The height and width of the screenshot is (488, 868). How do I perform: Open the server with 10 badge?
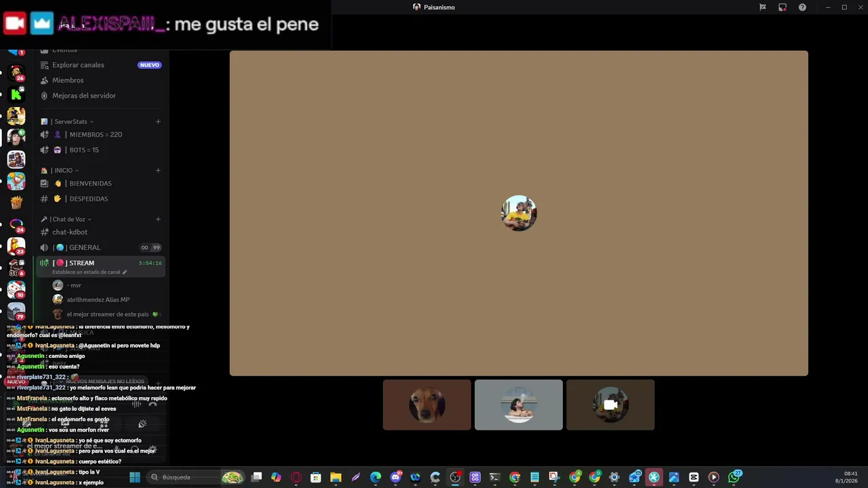[16, 289]
